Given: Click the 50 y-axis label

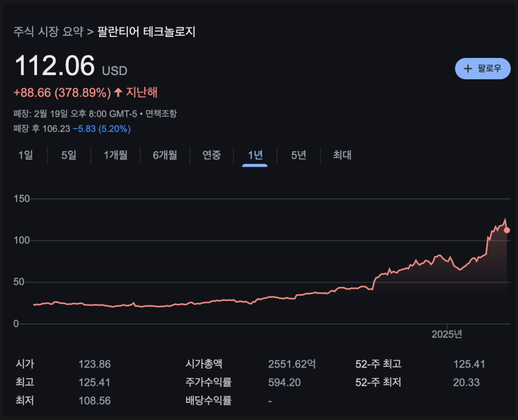Looking at the screenshot, I should (19, 282).
